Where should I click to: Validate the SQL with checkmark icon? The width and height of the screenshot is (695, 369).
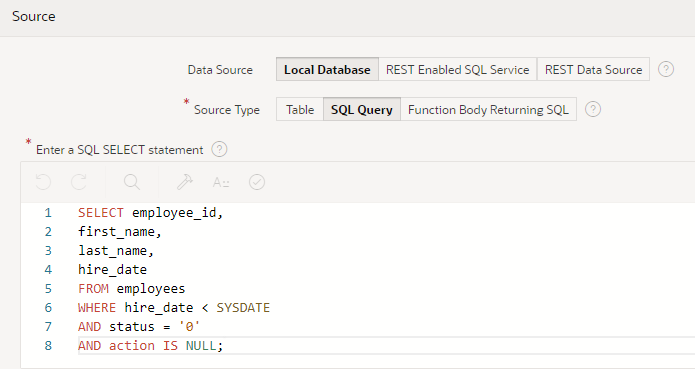[x=257, y=182]
